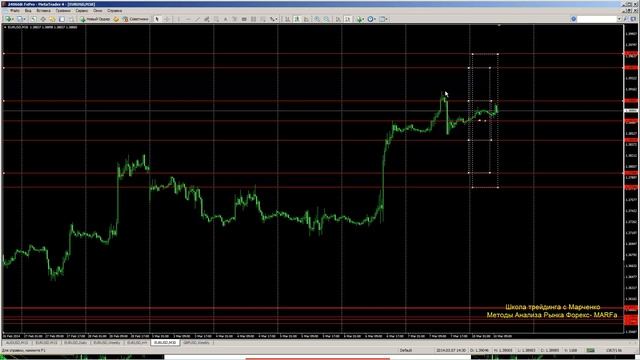The width and height of the screenshot is (640, 360).
Task: Toggle the Data Window icon
Action: [43, 19]
